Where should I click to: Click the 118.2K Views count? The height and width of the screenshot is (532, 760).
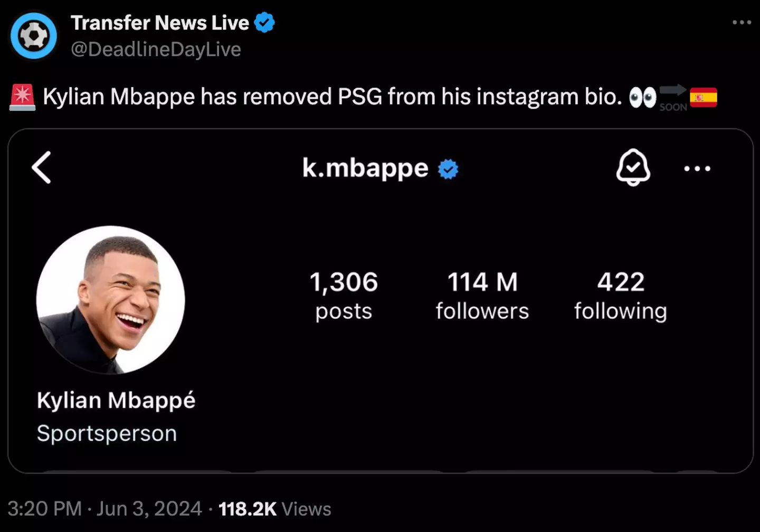coord(274,509)
